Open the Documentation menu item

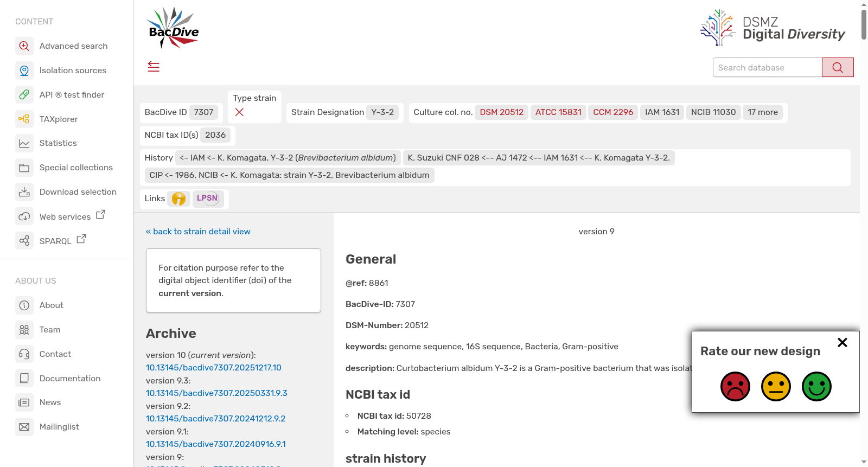pos(70,379)
